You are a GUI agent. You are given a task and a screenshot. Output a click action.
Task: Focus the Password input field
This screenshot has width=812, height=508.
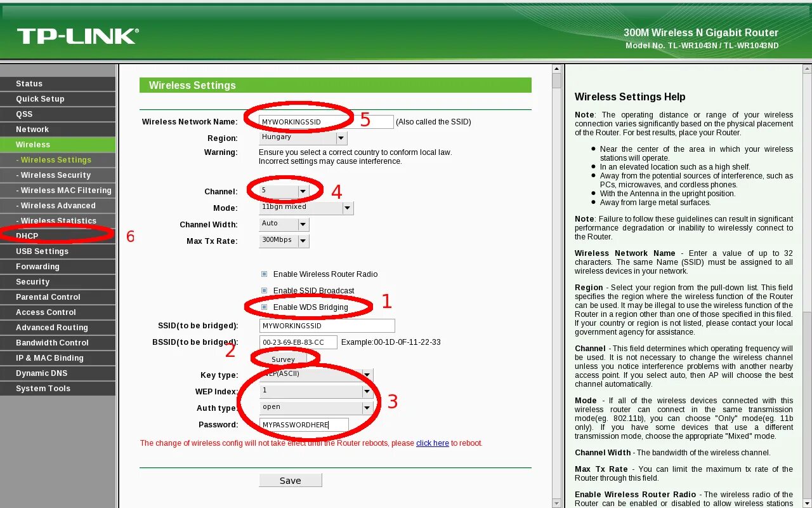[x=304, y=424]
